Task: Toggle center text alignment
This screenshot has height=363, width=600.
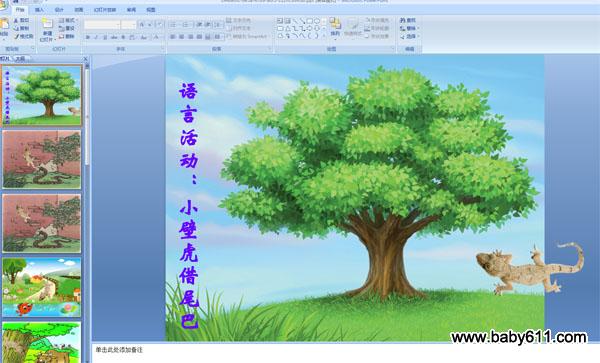Action: coord(182,37)
